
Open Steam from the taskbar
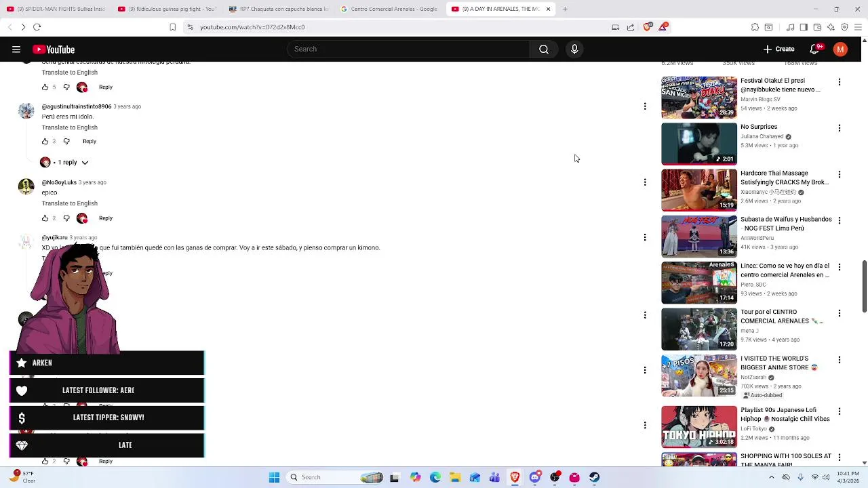(x=594, y=477)
